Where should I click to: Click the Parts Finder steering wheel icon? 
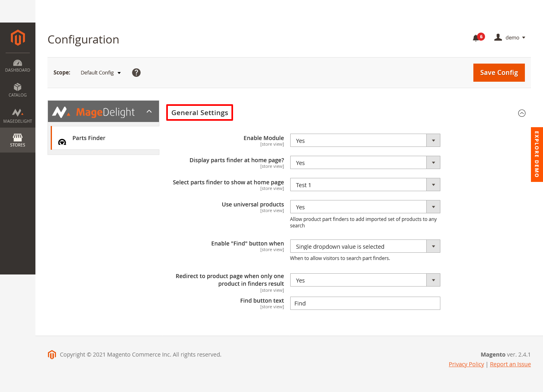click(x=62, y=142)
